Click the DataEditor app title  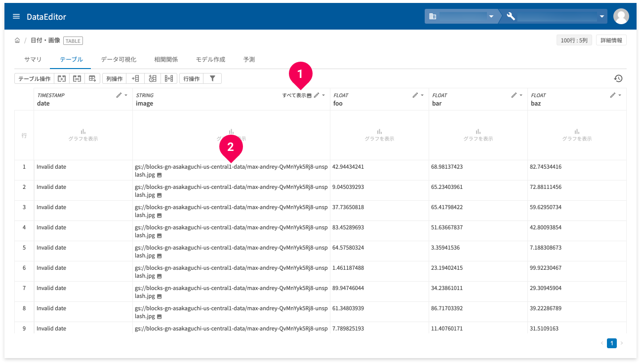46,17
